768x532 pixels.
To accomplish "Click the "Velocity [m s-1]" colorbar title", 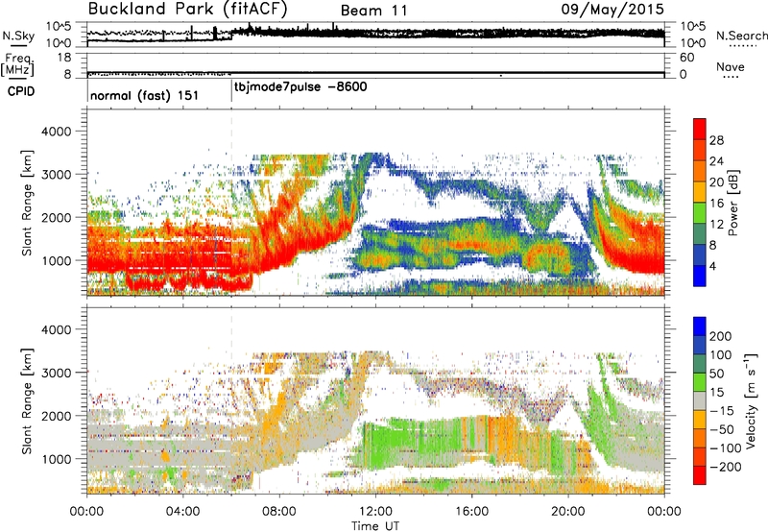I will coord(751,401).
